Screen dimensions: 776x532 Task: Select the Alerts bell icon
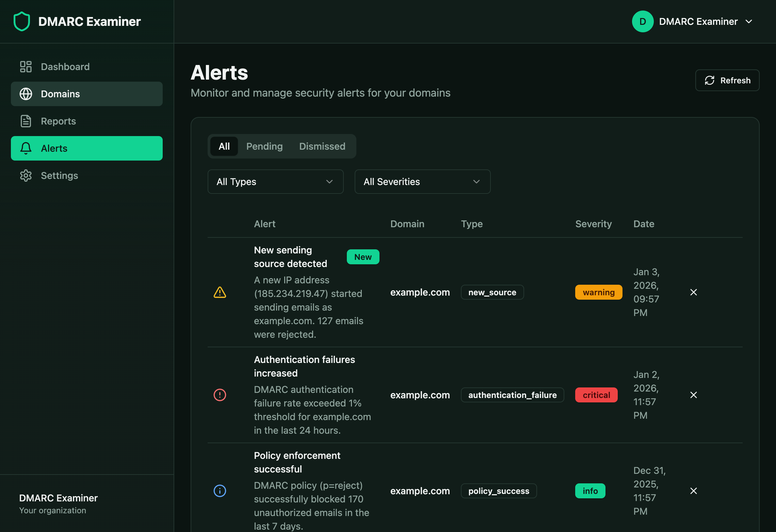26,148
